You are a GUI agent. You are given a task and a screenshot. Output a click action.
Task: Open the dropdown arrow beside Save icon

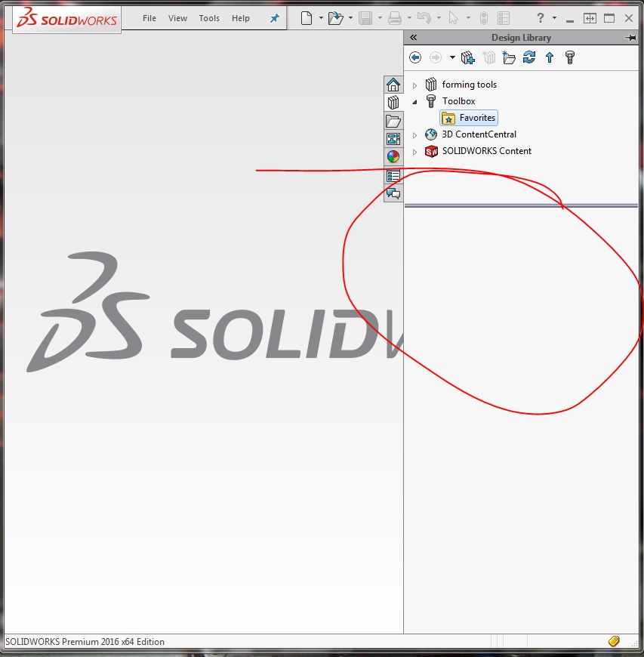(380, 18)
